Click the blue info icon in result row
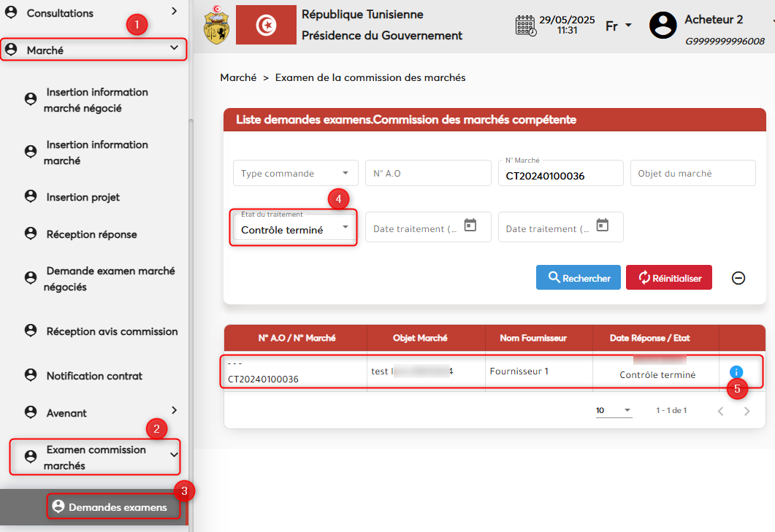 coord(736,372)
